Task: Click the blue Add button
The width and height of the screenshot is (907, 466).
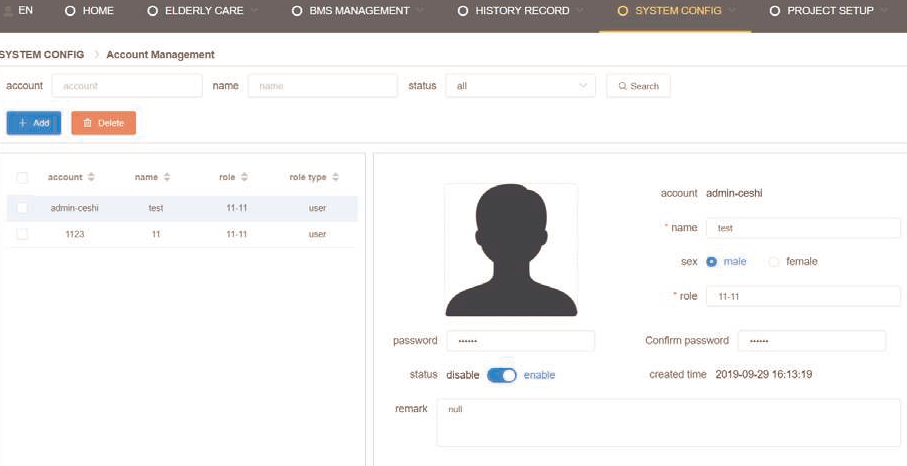Action: pos(34,123)
